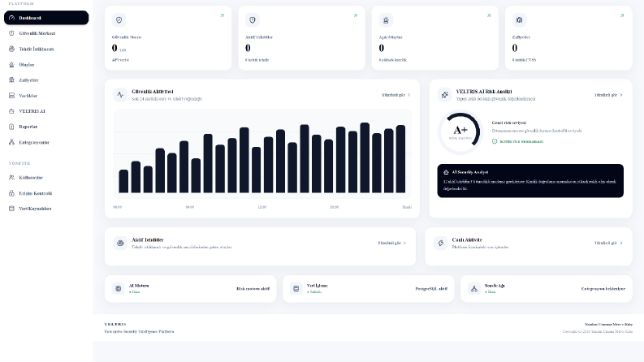The width and height of the screenshot is (644, 362).
Task: Click the Erişim Kontrolü lock icon
Action: [x=11, y=193]
